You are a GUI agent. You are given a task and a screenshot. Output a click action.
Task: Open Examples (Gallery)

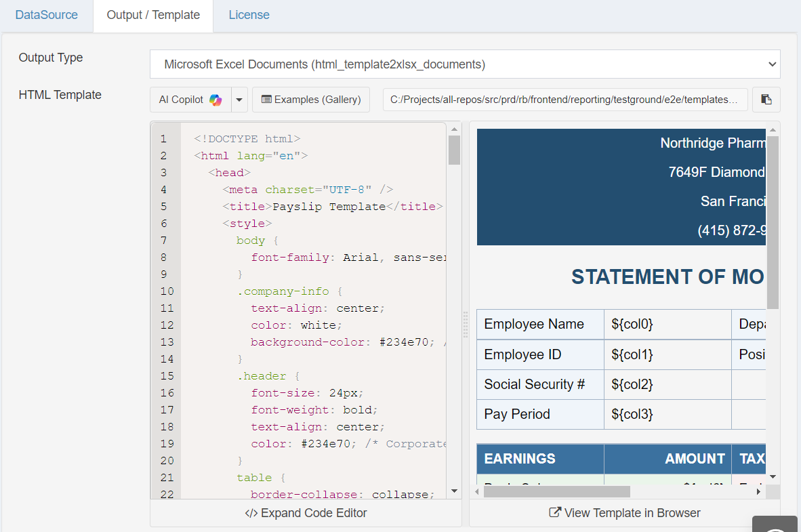click(x=311, y=100)
